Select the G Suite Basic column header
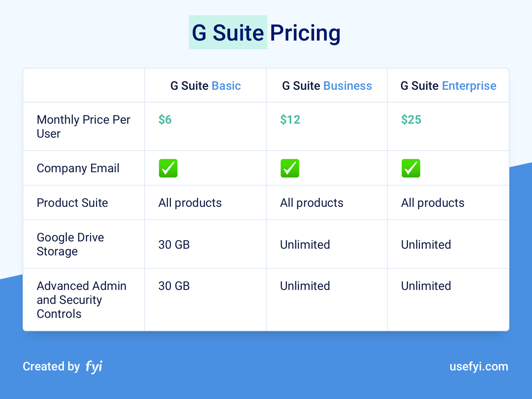 coord(205,86)
